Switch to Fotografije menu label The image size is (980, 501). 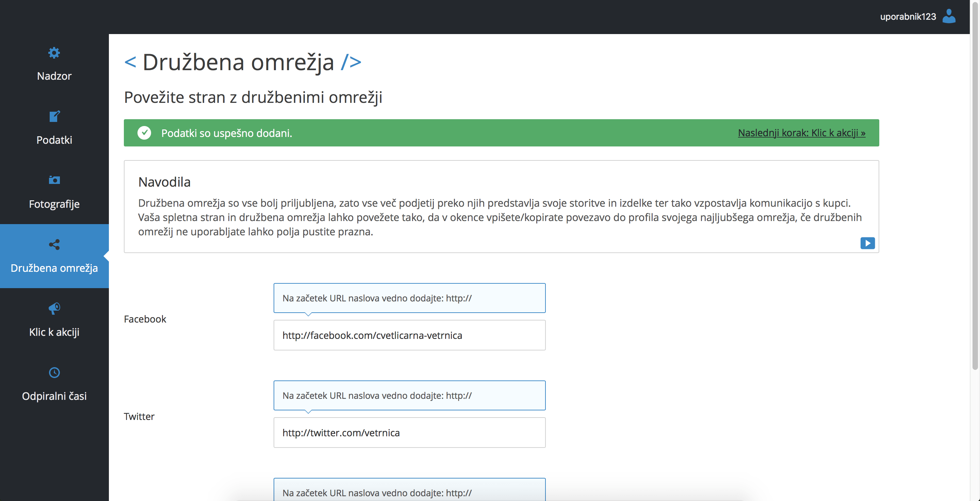pos(54,204)
